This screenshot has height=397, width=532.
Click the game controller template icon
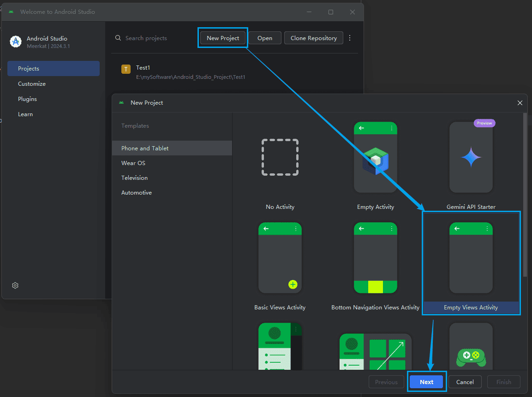pyautogui.click(x=471, y=356)
